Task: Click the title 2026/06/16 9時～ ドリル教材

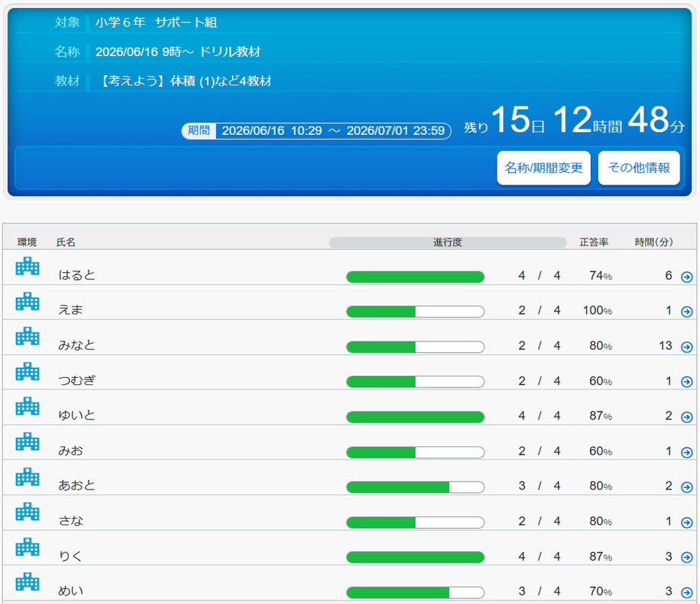Action: (178, 52)
